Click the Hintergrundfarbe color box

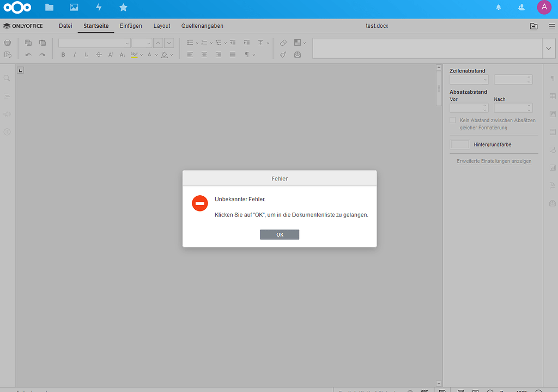tap(460, 144)
